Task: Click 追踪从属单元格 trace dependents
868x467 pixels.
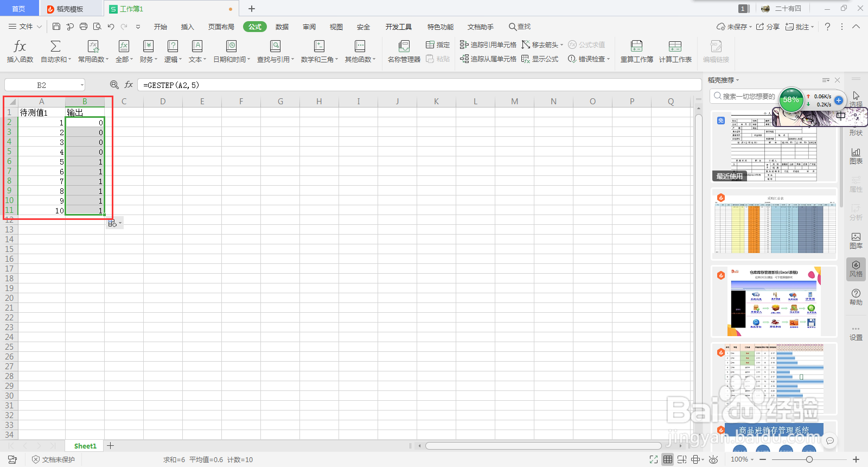Action: click(x=488, y=59)
